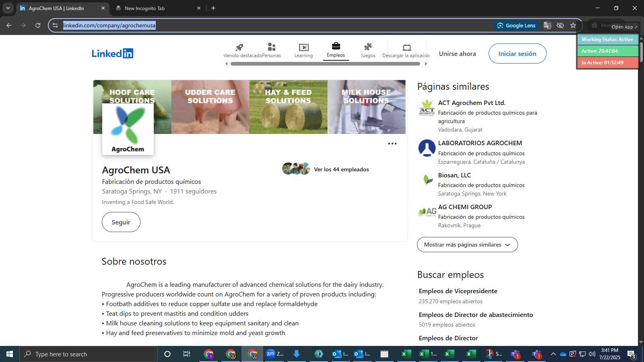Open the Personas nav icon
Image resolution: width=644 pixels, height=362 pixels.
click(272, 47)
